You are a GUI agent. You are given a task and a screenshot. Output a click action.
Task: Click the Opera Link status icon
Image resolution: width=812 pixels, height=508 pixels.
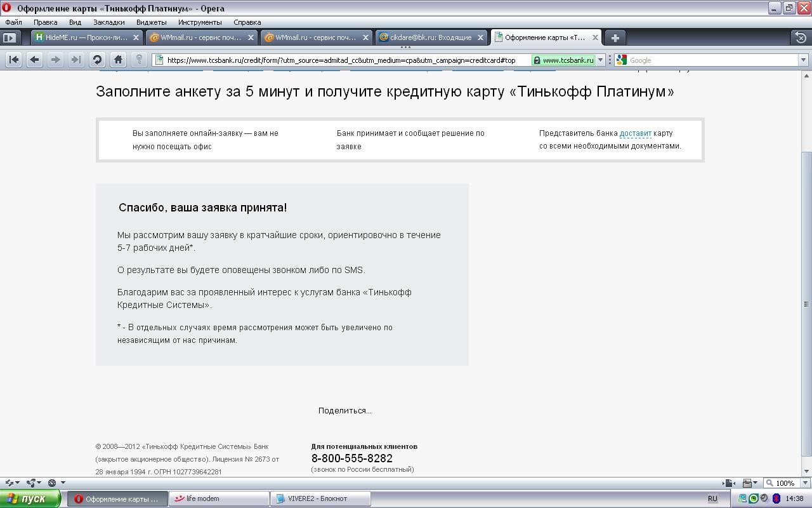tap(9, 483)
